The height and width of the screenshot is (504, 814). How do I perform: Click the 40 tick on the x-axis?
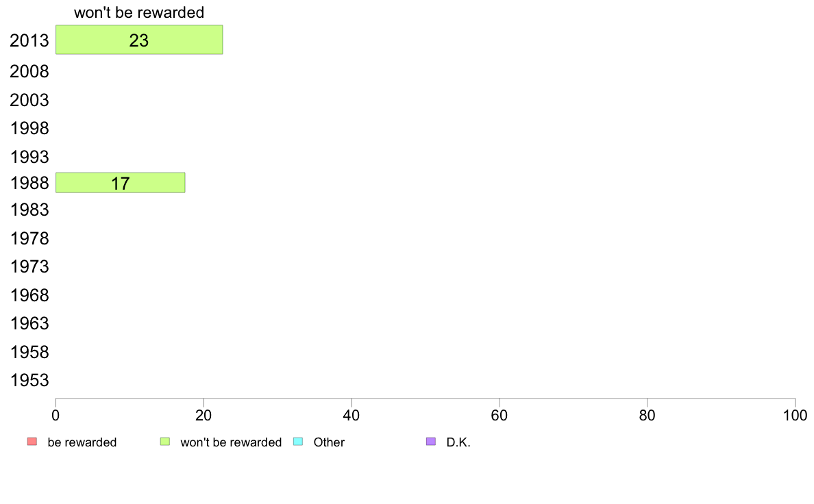[x=351, y=415]
